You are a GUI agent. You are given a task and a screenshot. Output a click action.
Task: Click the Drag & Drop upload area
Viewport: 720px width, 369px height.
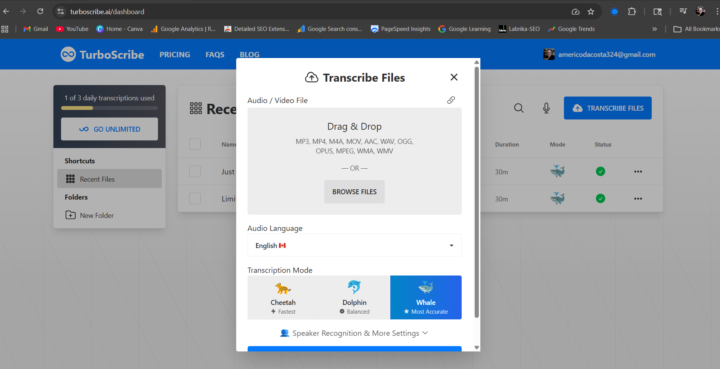coord(354,161)
